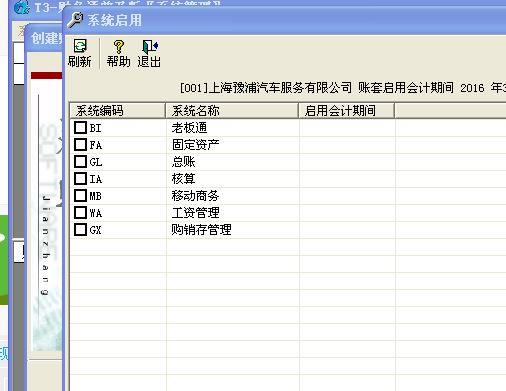Image resolution: width=506 pixels, height=391 pixels.
Task: Click the IA system code text
Action: [96, 179]
